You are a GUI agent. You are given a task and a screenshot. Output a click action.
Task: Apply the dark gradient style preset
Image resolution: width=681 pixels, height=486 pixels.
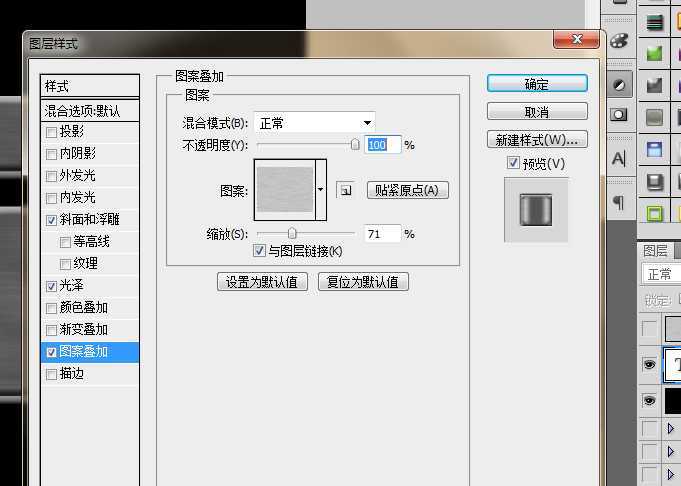655,86
